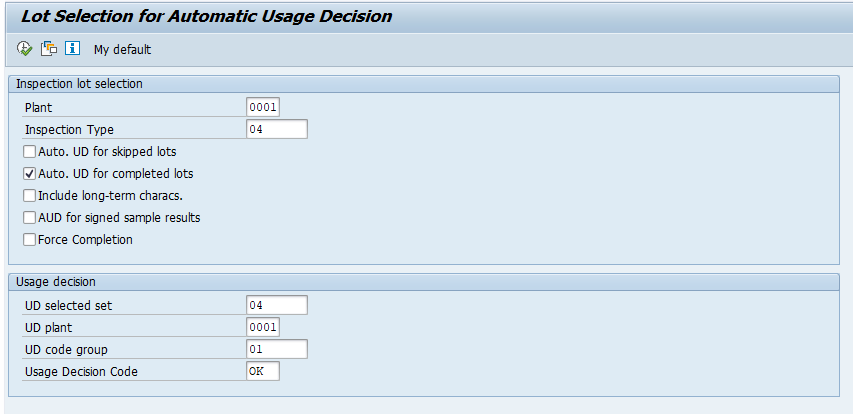The height and width of the screenshot is (414, 853).
Task: Tick Include long-term characs. checkbox
Action: point(29,195)
